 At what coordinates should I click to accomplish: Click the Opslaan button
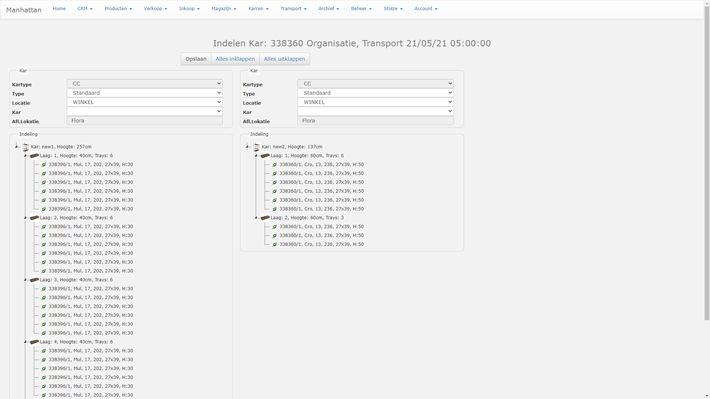(196, 59)
